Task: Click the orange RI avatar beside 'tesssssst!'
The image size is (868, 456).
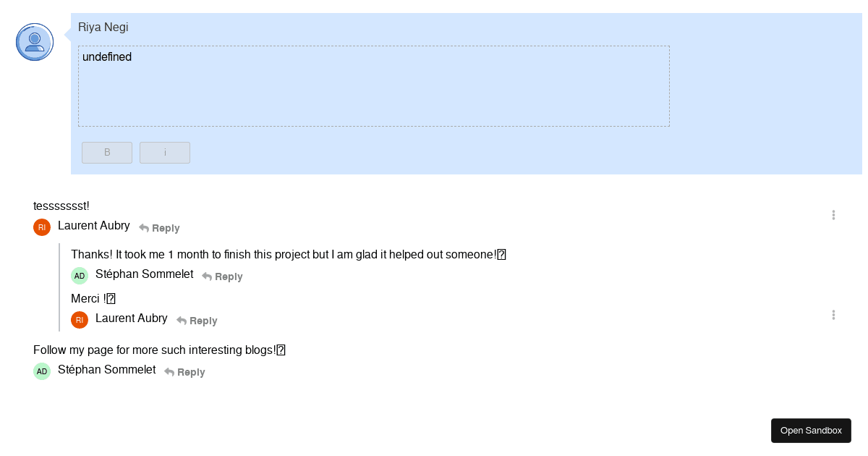Action: [42, 227]
